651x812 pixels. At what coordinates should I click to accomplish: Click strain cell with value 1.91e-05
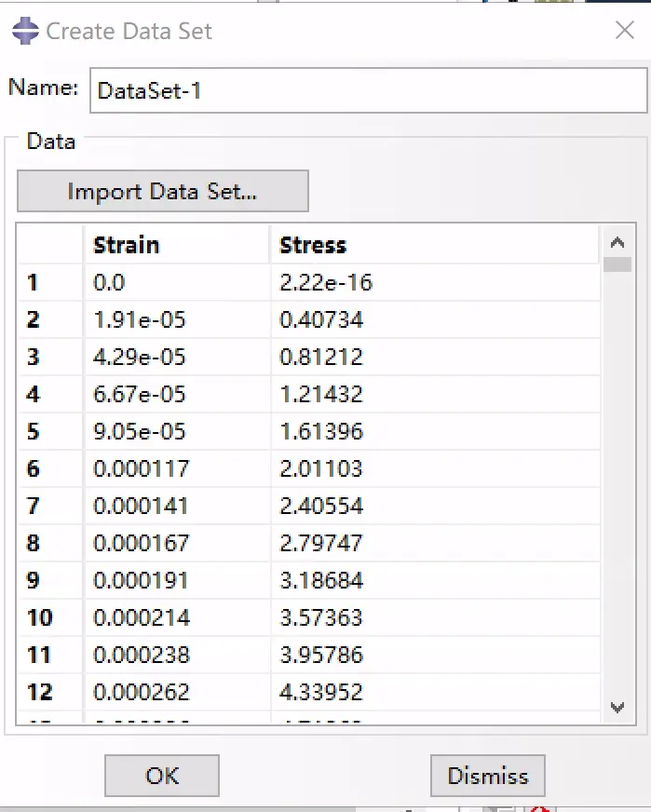[x=177, y=320]
